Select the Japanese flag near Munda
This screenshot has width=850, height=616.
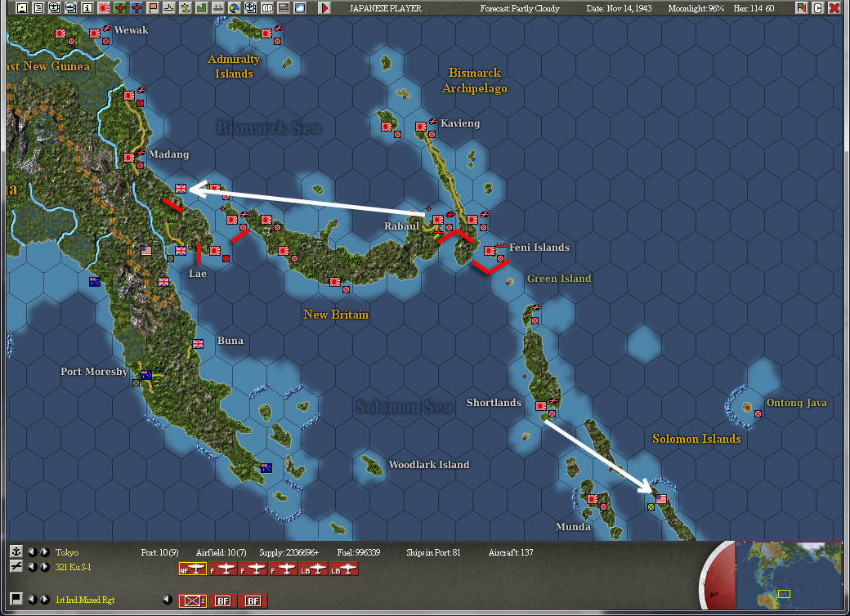593,498
